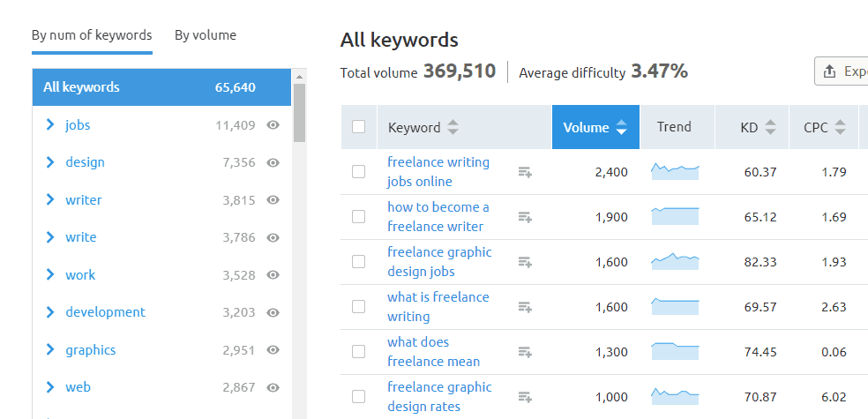Expand the development keyword group chevron
Screen dimensions: 868x419
click(50, 312)
